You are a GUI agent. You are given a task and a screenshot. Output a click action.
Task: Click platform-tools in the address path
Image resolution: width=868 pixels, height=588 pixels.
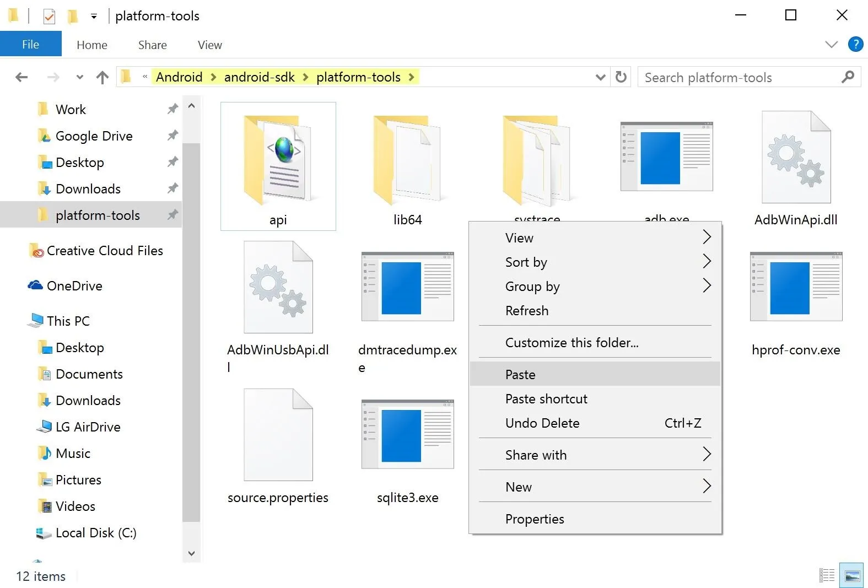point(358,77)
